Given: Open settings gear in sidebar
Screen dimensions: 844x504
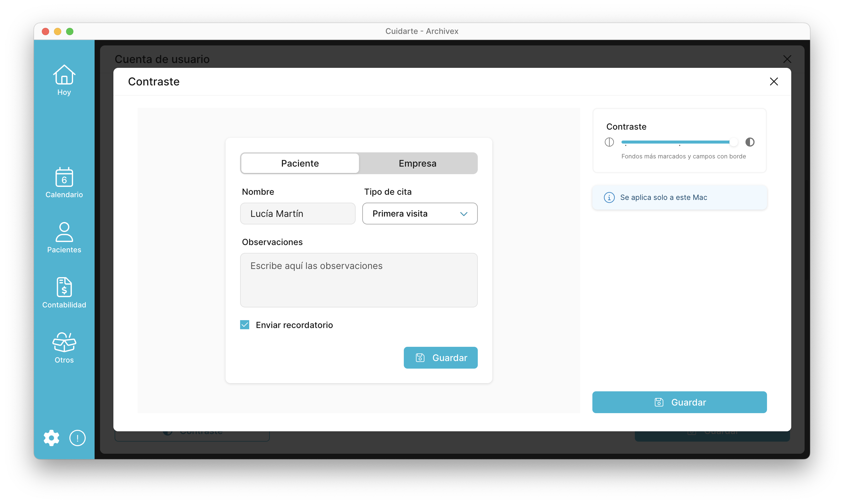Looking at the screenshot, I should (x=51, y=438).
